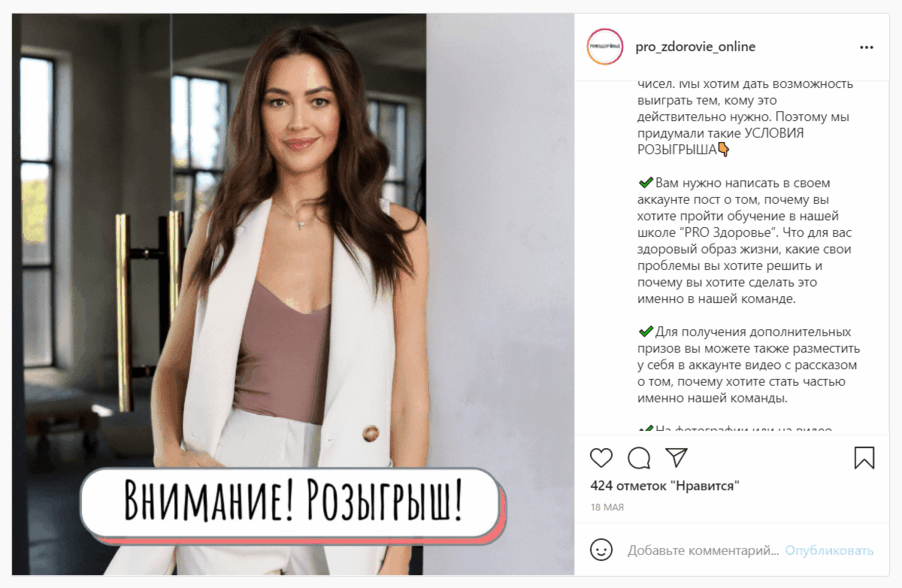View the 424 отметок "Нравится" likes list
The width and height of the screenshot is (902, 588).
[664, 486]
